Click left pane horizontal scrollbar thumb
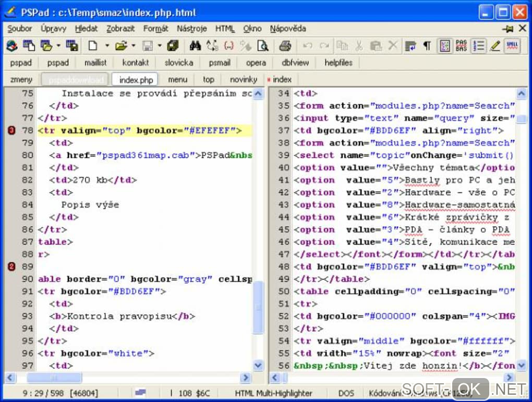 [53, 377]
